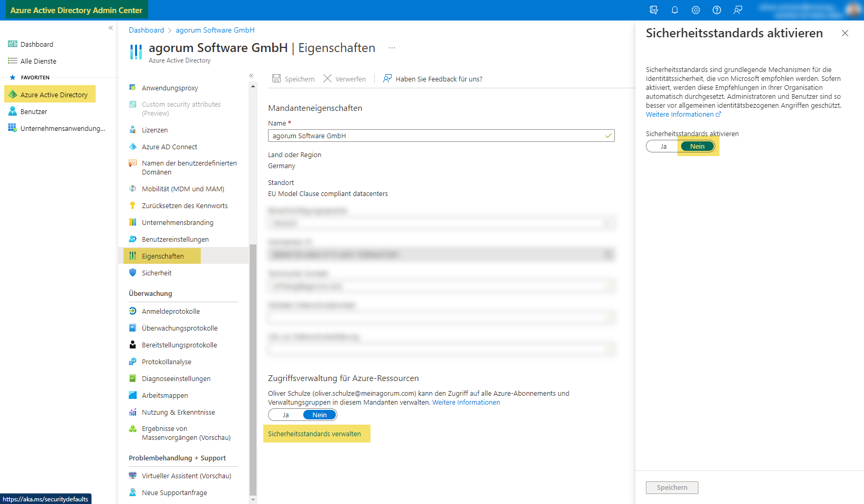Image resolution: width=864 pixels, height=504 pixels.
Task: Click the Virtueller Assistent icon
Action: pyautogui.click(x=132, y=476)
